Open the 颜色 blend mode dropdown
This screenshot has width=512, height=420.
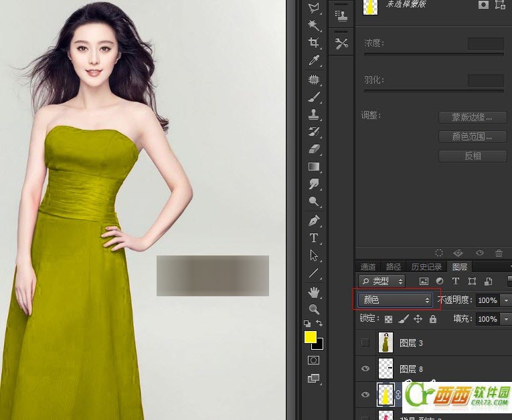pyautogui.click(x=395, y=300)
